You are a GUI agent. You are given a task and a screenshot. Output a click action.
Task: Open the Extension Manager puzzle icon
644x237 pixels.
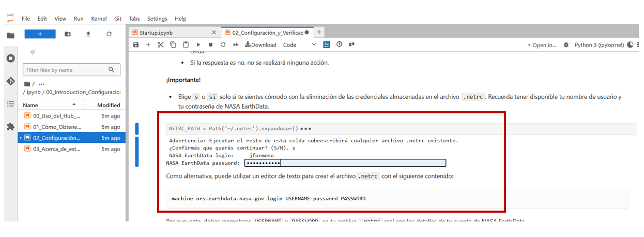point(10,126)
